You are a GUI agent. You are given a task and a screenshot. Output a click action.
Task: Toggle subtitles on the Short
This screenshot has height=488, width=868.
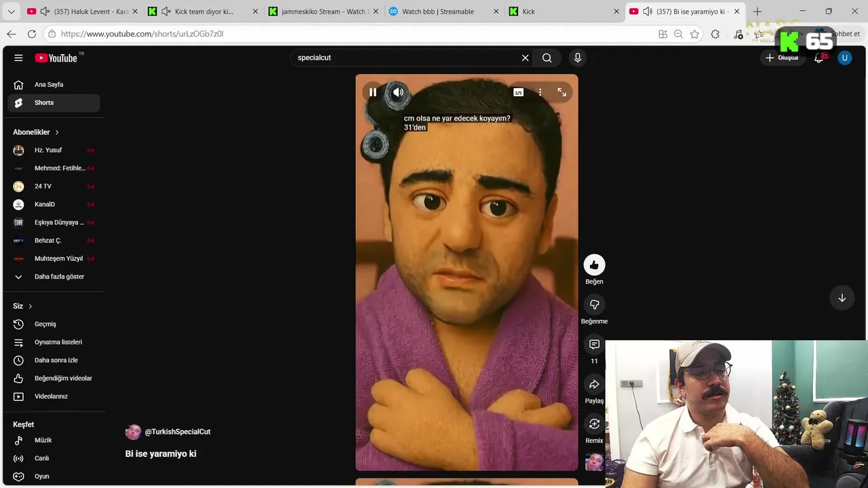(x=518, y=92)
